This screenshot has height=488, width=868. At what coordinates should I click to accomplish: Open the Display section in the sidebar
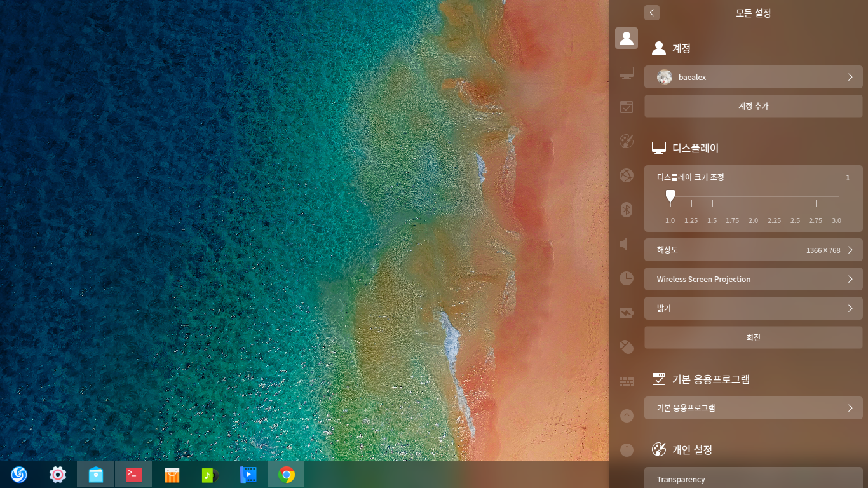[x=627, y=73]
